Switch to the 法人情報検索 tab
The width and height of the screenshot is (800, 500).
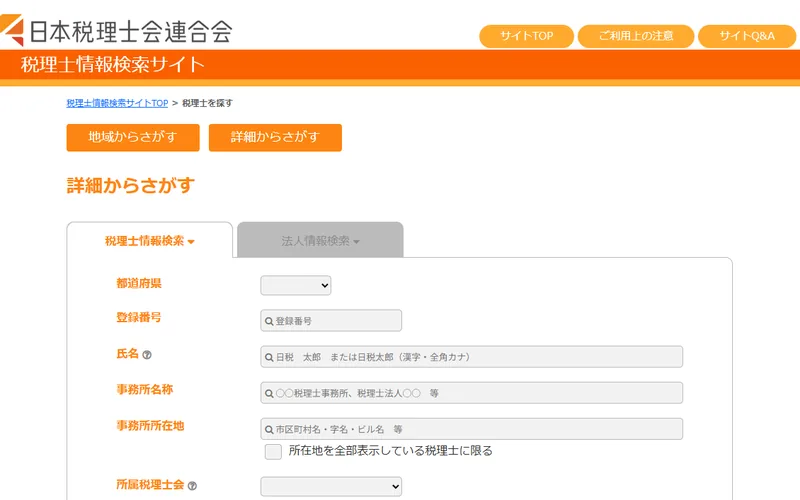(320, 241)
